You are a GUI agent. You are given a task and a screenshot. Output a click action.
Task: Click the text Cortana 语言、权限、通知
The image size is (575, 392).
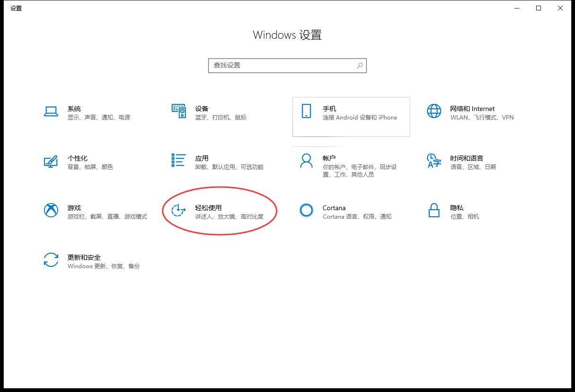pos(357,217)
